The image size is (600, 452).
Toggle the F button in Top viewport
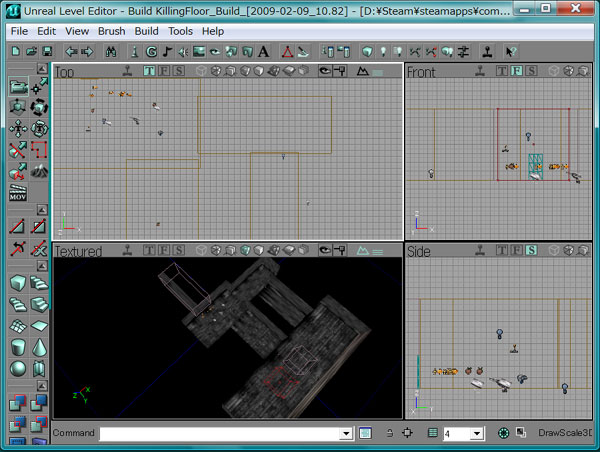[164, 71]
